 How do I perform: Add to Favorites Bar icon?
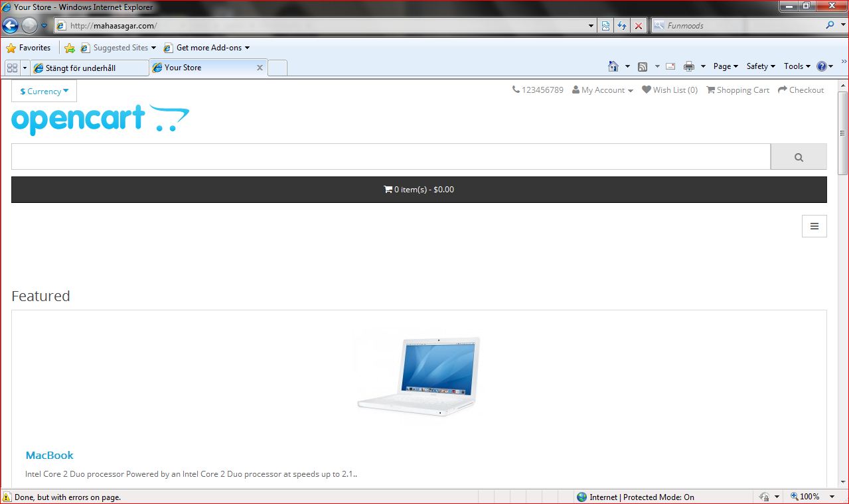point(70,48)
